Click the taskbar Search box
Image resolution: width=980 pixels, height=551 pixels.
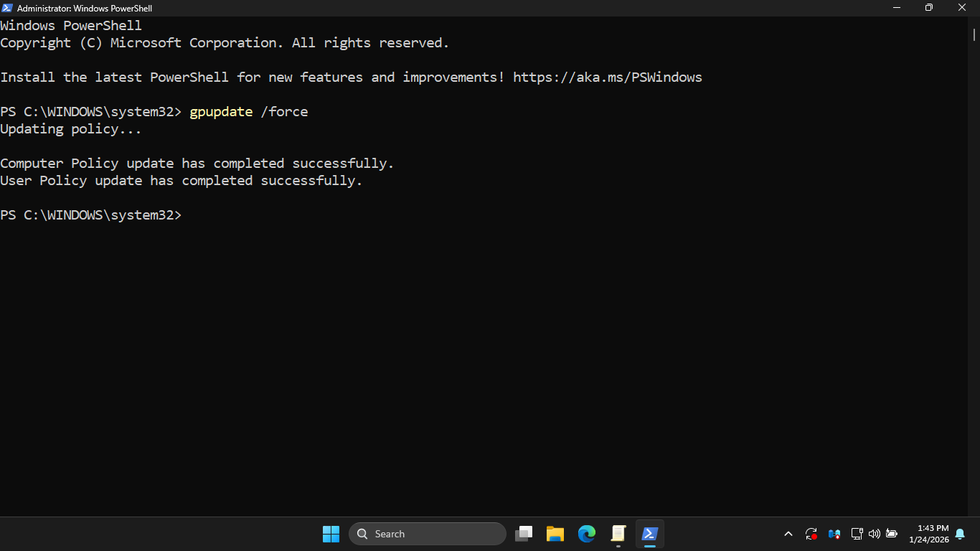(428, 534)
